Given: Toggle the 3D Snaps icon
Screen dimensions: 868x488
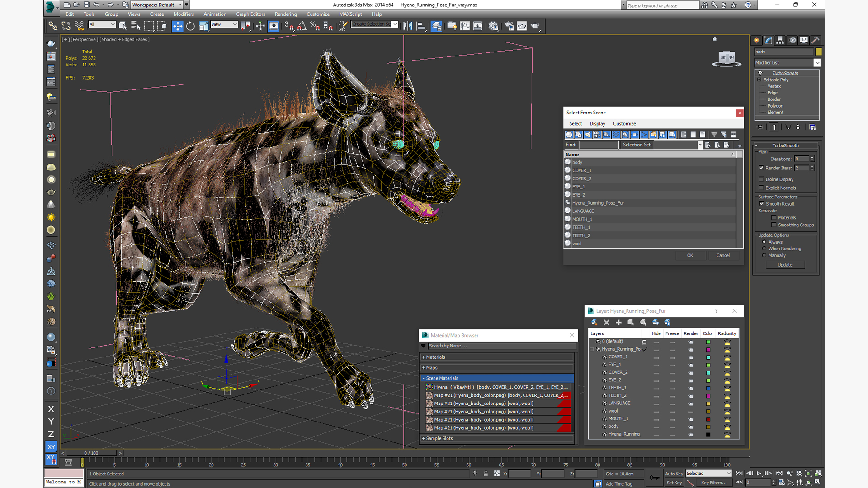Looking at the screenshot, I should 289,26.
